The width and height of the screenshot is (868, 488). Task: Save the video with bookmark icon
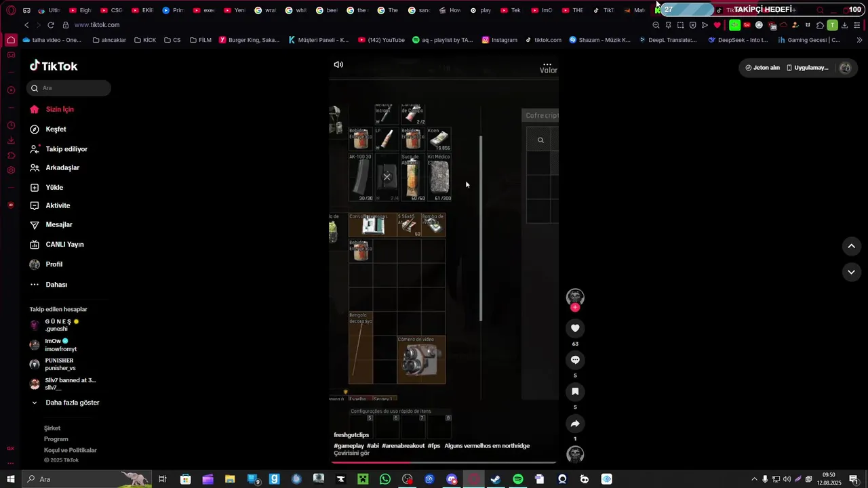click(575, 392)
